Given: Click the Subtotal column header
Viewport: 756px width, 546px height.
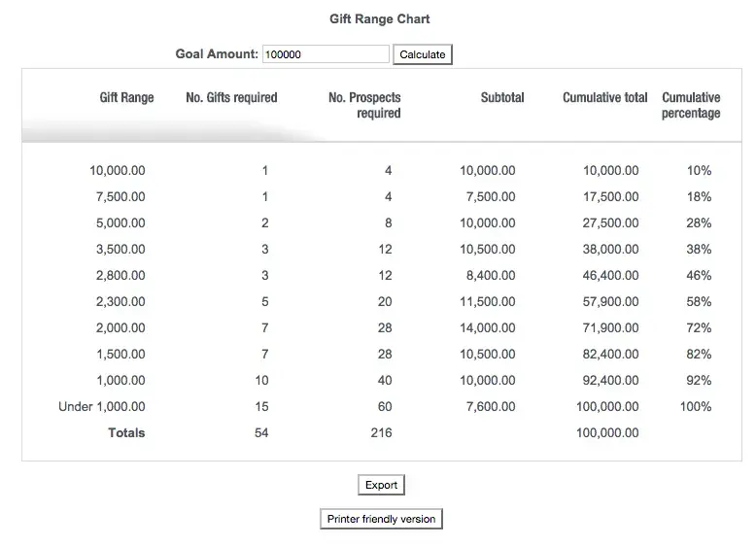Looking at the screenshot, I should [502, 97].
